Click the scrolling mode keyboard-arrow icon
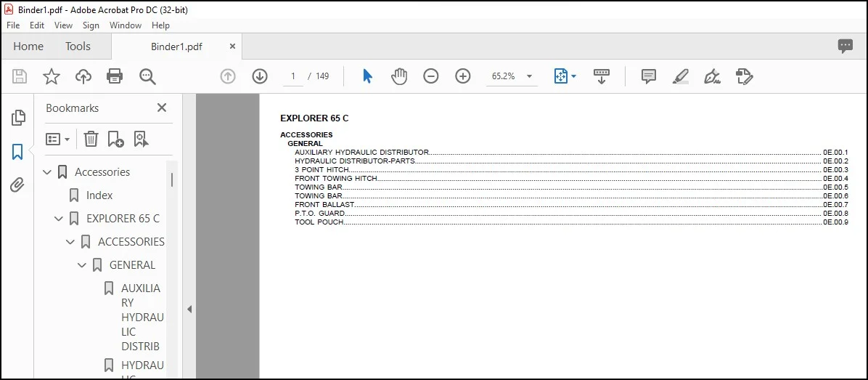This screenshot has height=380, width=868. tap(602, 76)
